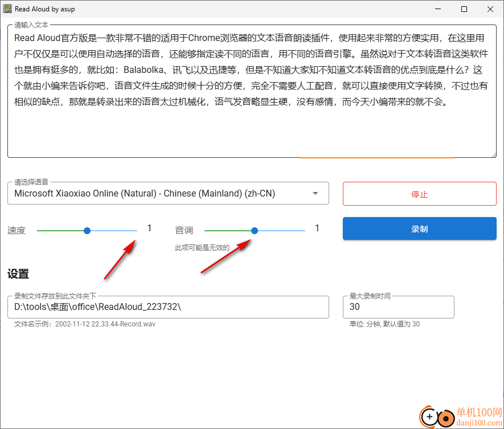Click the 音调 pitch slider handle
Screen dimensions: 504x429
tap(255, 231)
